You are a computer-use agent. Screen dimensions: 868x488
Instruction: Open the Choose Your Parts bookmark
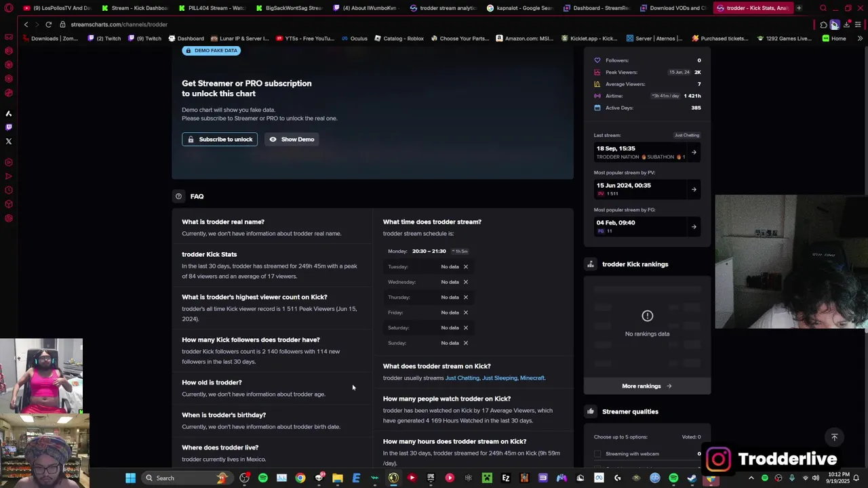(x=460, y=39)
